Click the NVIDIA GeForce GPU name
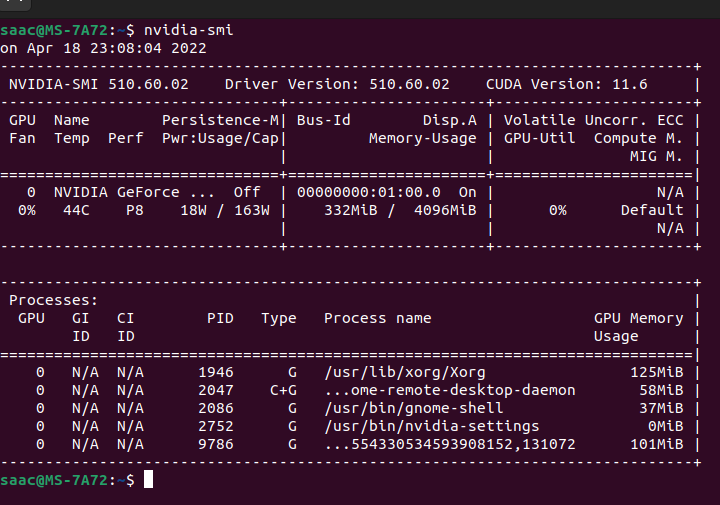The width and height of the screenshot is (720, 505). point(134,192)
